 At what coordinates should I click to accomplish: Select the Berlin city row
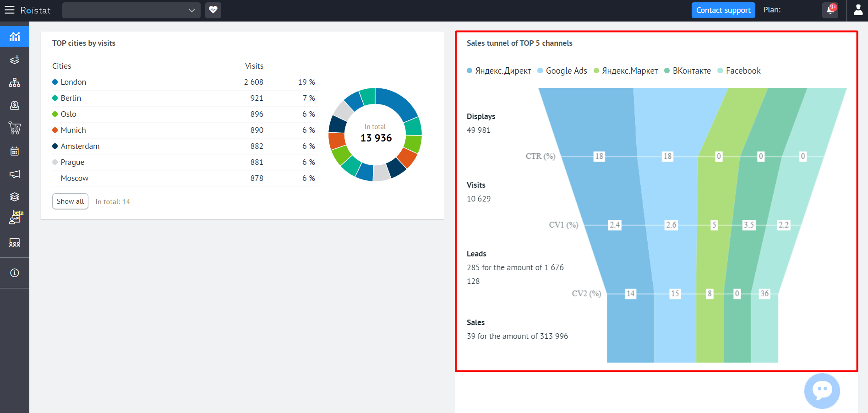point(185,98)
